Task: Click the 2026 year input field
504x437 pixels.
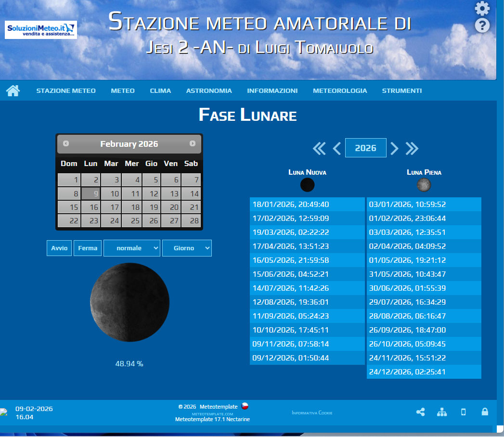Action: (366, 148)
